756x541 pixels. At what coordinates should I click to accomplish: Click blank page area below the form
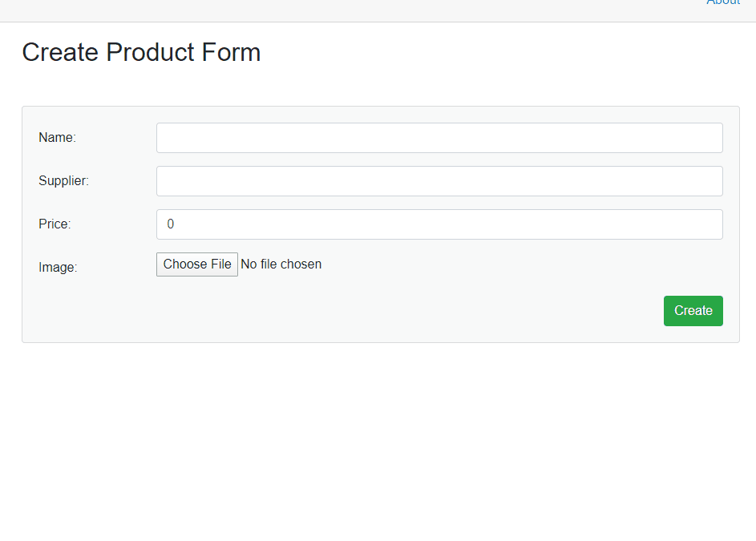coord(377,441)
